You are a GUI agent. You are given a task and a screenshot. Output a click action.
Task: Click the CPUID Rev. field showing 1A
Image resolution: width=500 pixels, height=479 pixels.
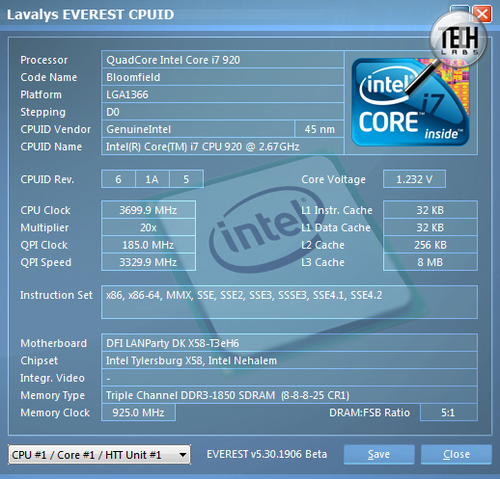point(152,179)
